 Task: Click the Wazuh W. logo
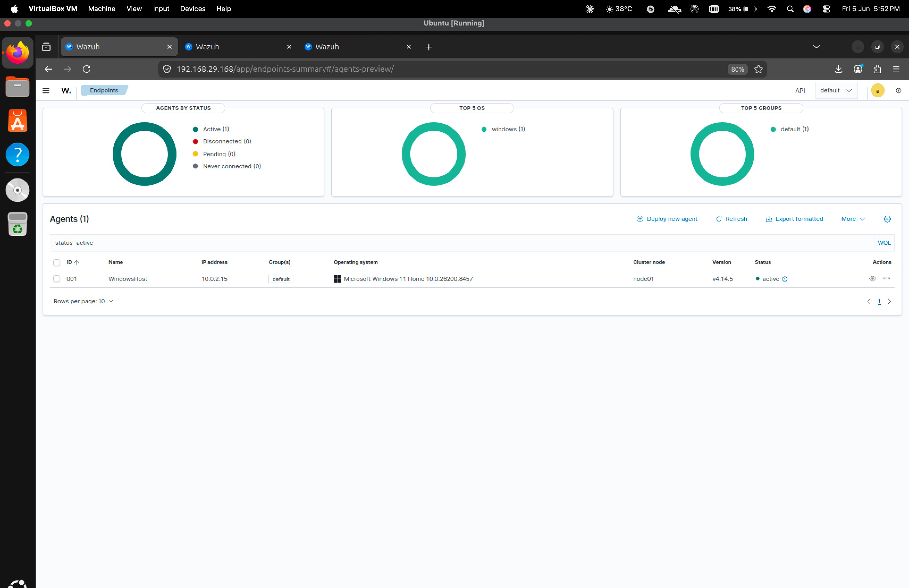(x=66, y=91)
